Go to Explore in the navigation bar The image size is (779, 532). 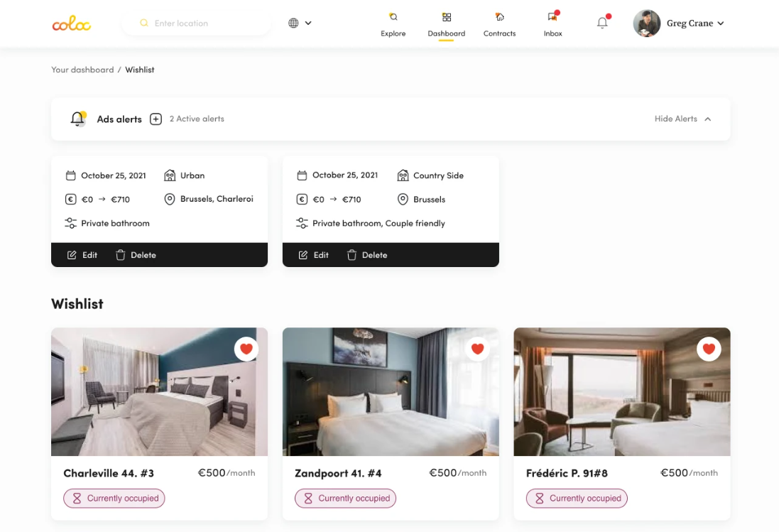pyautogui.click(x=393, y=24)
